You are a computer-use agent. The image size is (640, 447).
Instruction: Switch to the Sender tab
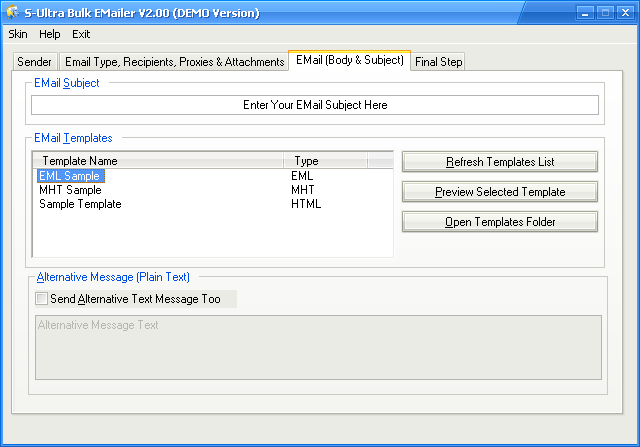point(34,62)
